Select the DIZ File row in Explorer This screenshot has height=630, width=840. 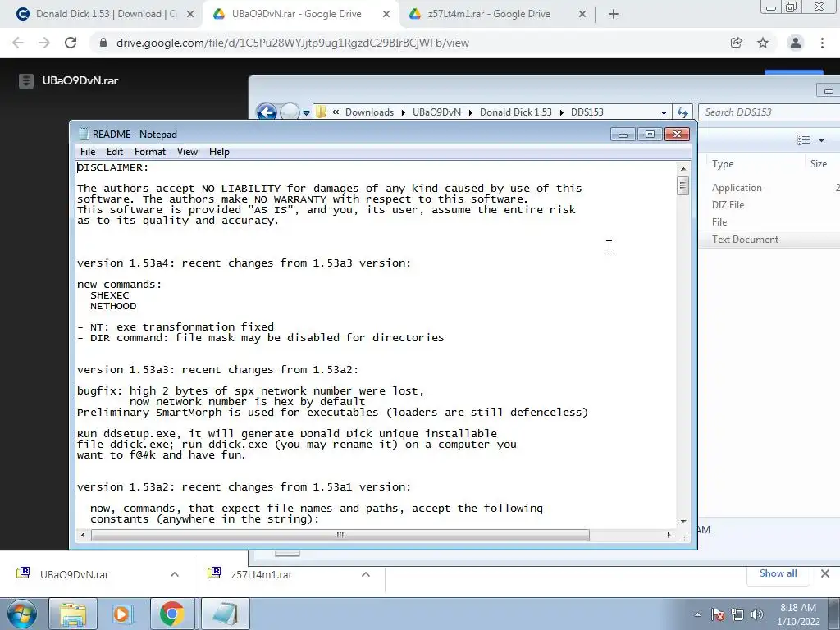769,204
